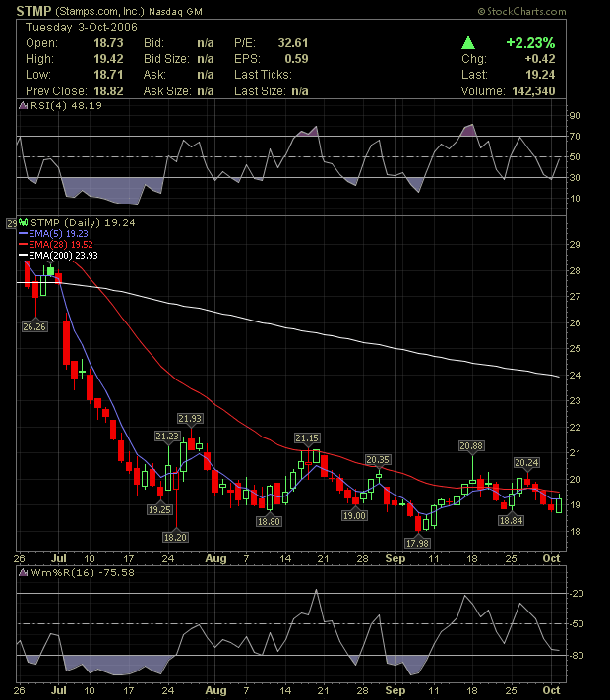Click the Last Size n/a value
The height and width of the screenshot is (700, 610).
coord(300,91)
